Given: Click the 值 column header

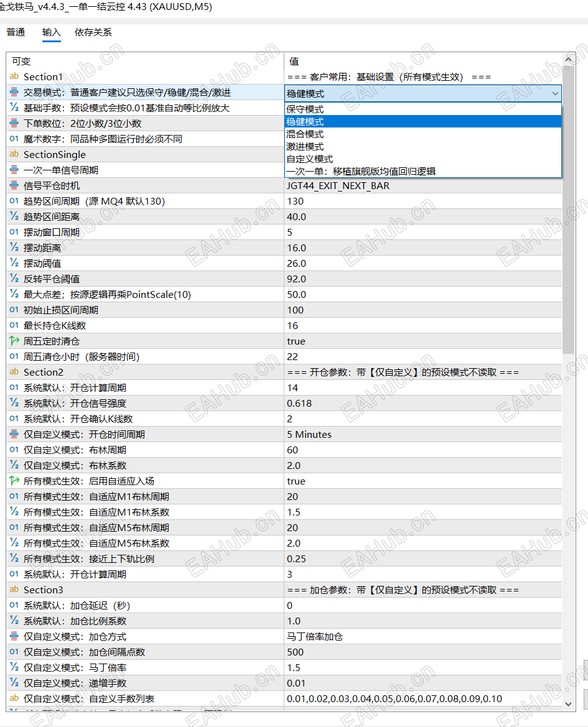Looking at the screenshot, I should click(423, 61).
